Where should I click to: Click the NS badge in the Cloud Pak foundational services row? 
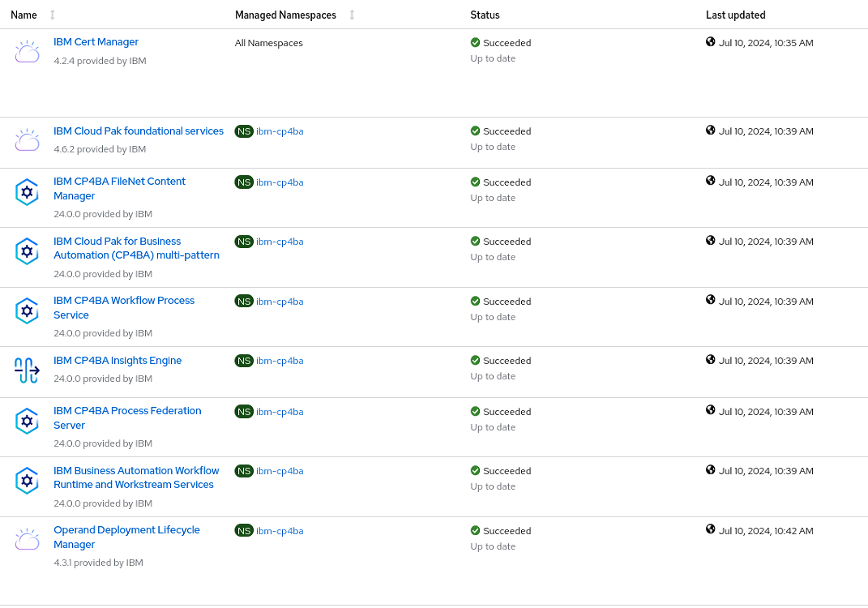244,131
